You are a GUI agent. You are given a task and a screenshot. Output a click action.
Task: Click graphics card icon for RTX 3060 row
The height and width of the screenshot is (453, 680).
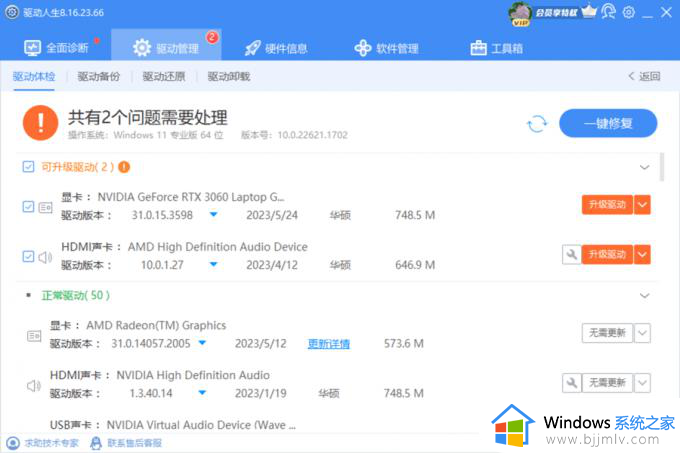click(x=46, y=208)
